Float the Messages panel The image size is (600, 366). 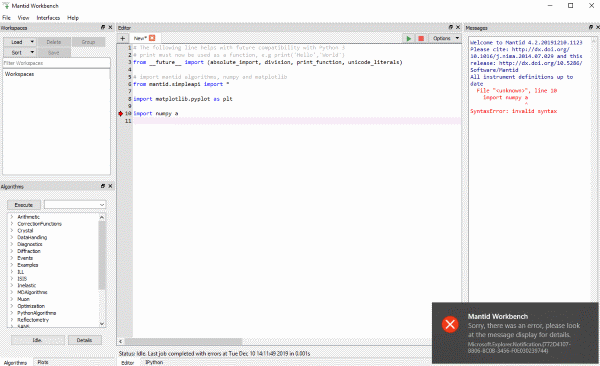click(x=591, y=27)
